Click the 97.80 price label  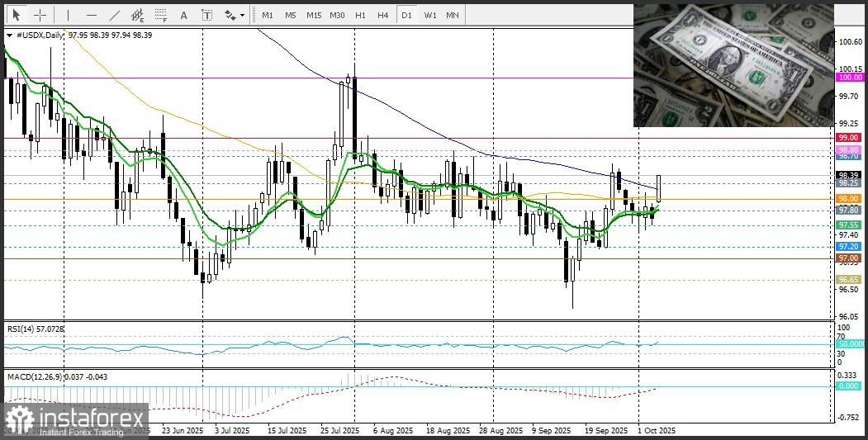tap(851, 211)
